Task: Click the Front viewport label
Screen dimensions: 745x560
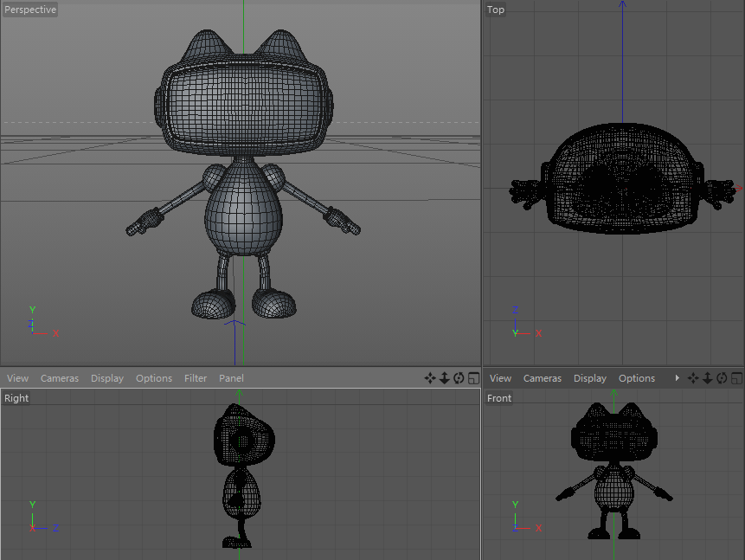Action: pos(499,398)
